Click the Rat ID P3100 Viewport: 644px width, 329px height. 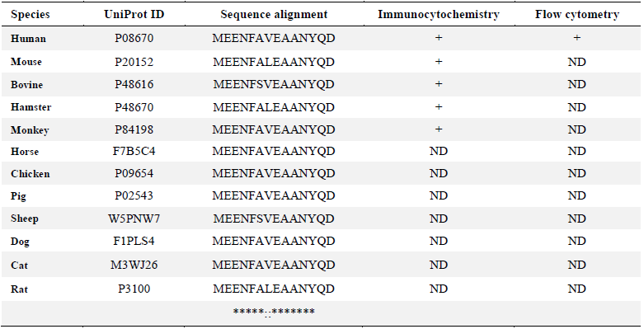134,289
